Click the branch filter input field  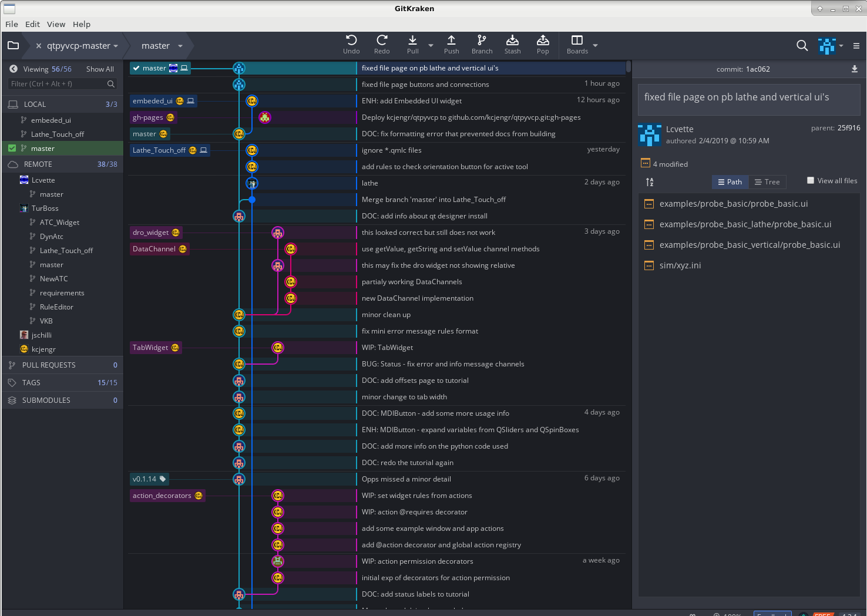62,84
